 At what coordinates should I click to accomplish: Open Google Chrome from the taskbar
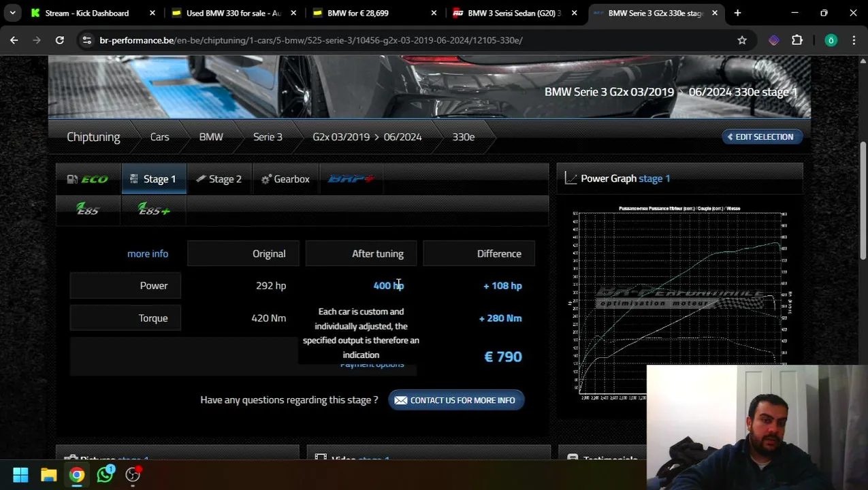(x=77, y=474)
